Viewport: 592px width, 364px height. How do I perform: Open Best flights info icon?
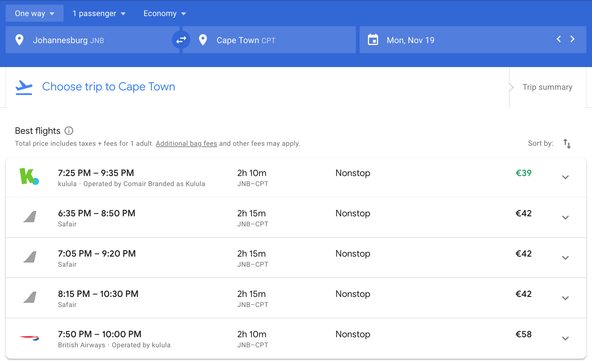coord(69,131)
